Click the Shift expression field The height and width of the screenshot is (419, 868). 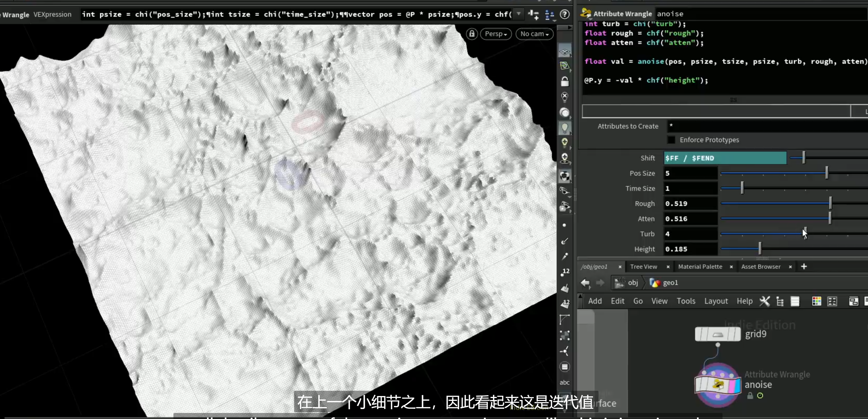[x=725, y=158]
